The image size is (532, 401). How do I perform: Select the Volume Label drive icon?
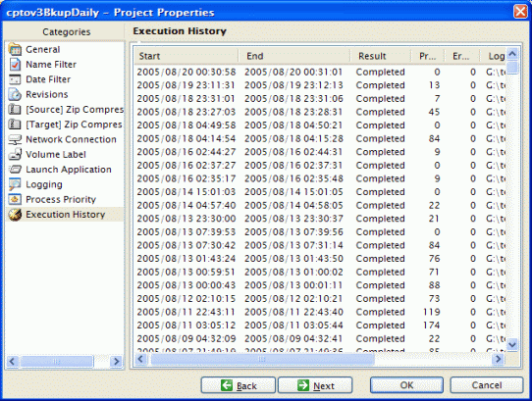coord(15,154)
